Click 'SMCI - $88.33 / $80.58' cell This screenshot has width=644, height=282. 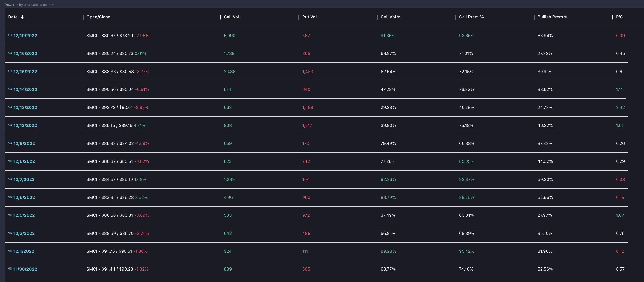110,72
